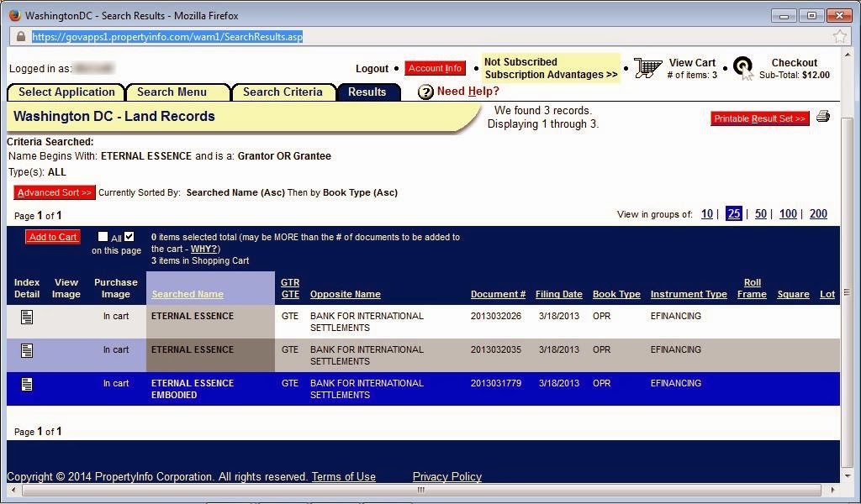Image resolution: width=861 pixels, height=504 pixels.
Task: Click the URL address field
Action: click(x=428, y=37)
